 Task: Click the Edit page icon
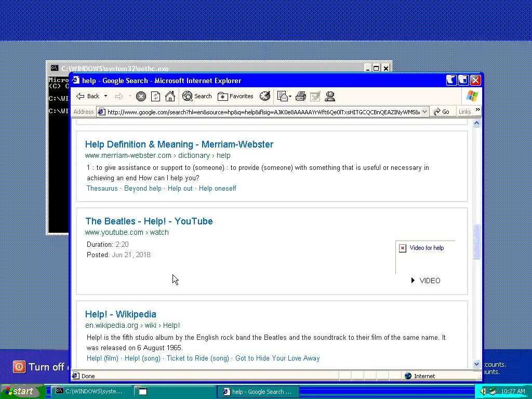pos(315,97)
